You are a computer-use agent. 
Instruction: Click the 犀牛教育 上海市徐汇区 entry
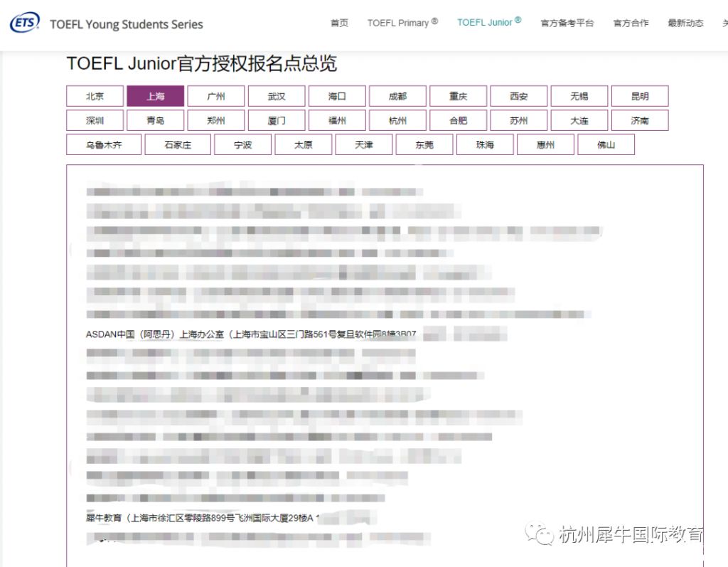coord(203,518)
